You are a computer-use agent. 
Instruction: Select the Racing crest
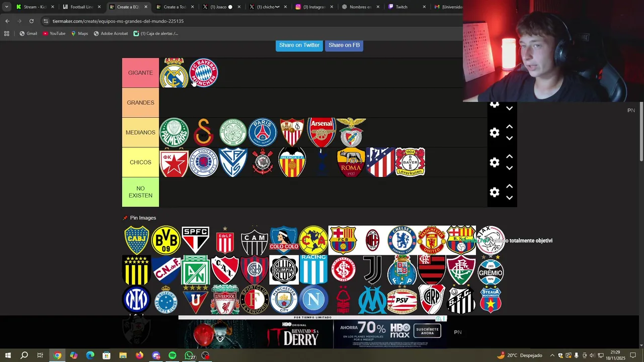(x=313, y=269)
